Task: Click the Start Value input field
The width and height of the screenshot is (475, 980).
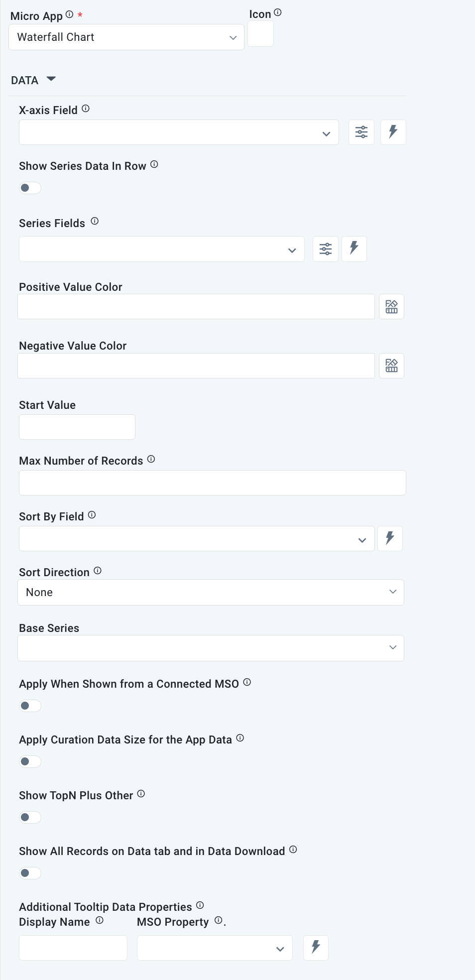Action: coord(77,427)
